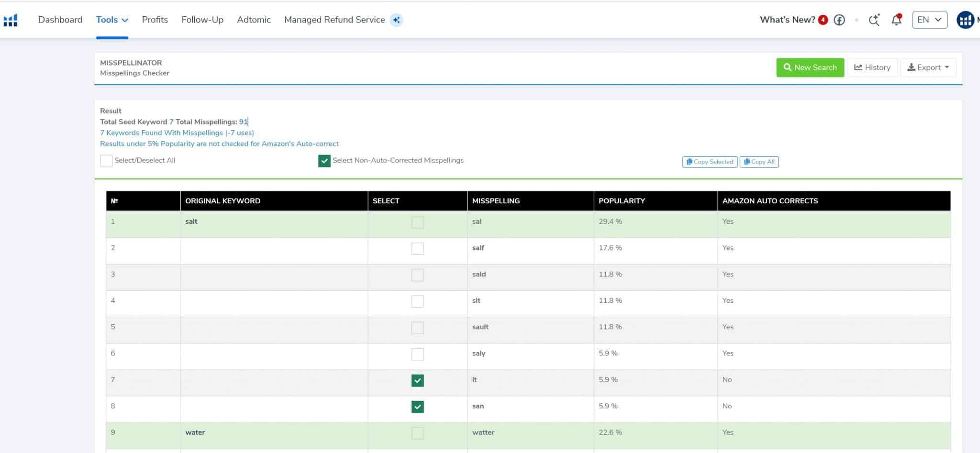The height and width of the screenshot is (453, 980).
Task: Check the box for misspelling slt
Action: click(418, 301)
